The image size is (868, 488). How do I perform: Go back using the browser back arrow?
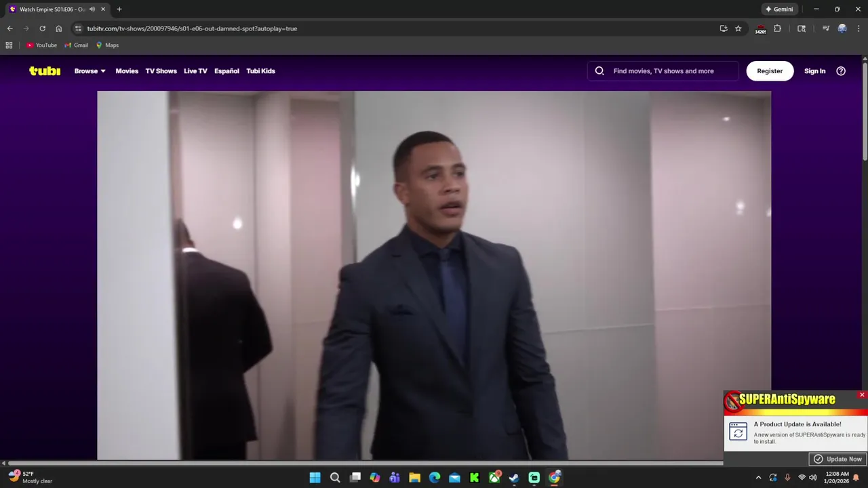pos(9,28)
